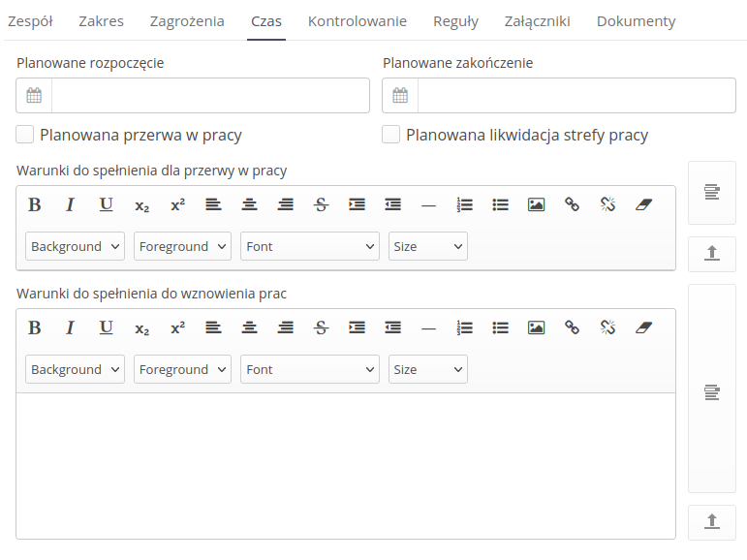This screenshot has width=747, height=560.
Task: Expand Font dropdown in second editor
Action: point(310,369)
